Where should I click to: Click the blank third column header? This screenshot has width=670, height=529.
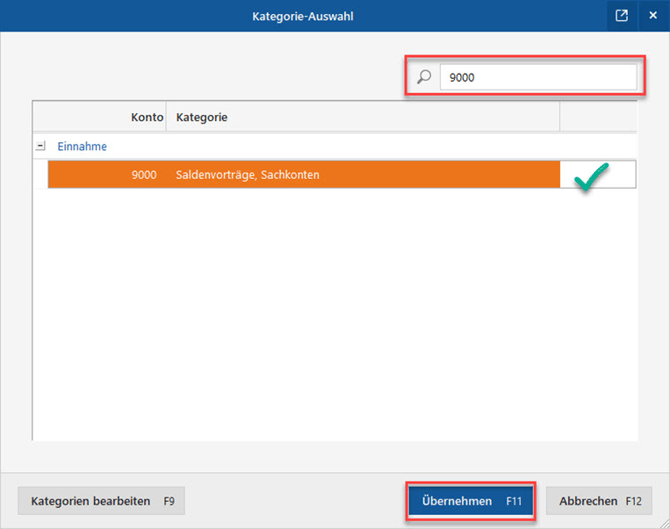click(597, 117)
